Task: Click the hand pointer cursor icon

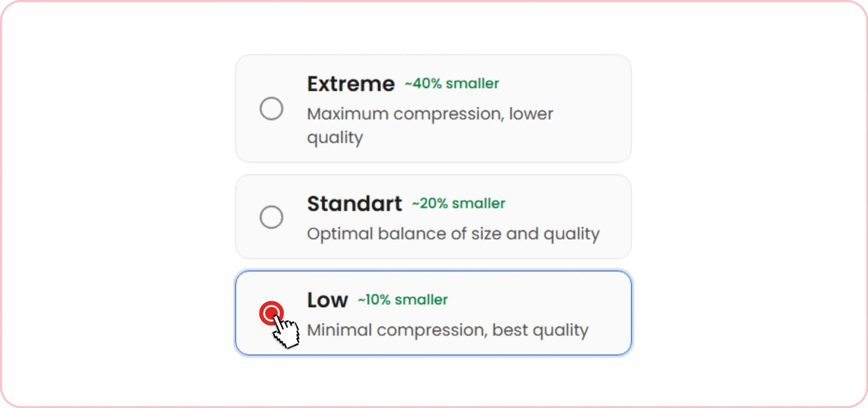Action: (x=286, y=332)
